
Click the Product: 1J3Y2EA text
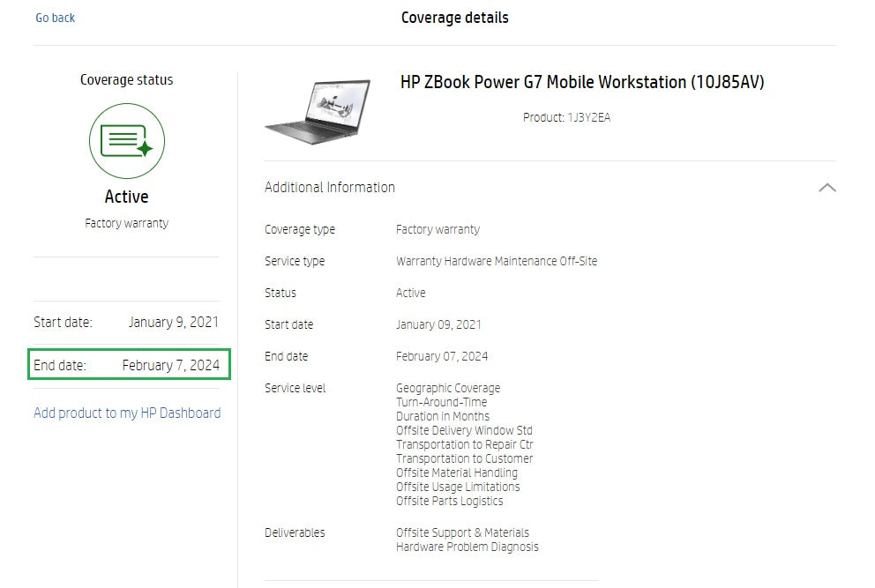[566, 118]
